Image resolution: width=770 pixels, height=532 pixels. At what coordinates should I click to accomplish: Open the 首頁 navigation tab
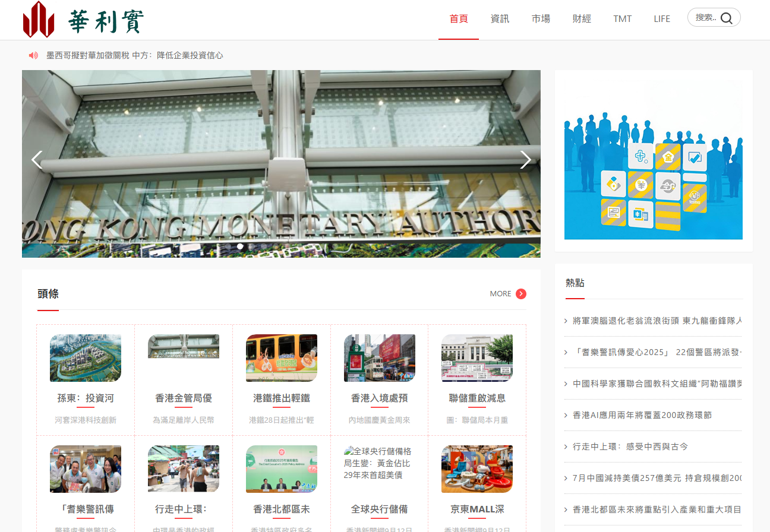(458, 19)
